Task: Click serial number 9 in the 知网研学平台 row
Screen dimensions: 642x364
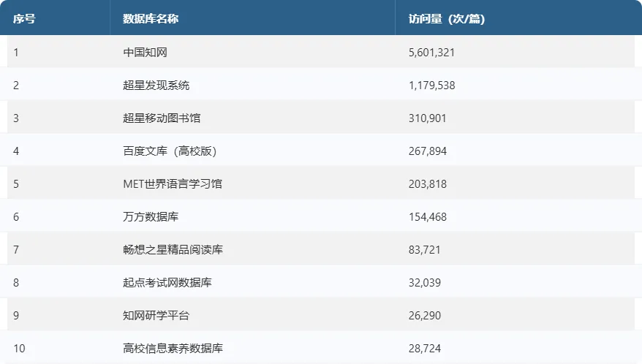Action: (x=16, y=316)
